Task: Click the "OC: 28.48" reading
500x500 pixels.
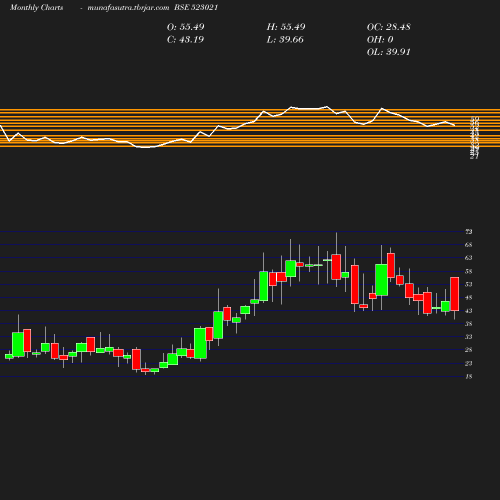Action: click(389, 27)
